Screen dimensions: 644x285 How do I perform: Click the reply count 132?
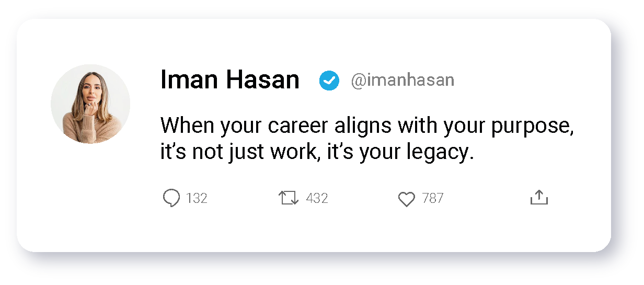click(197, 199)
